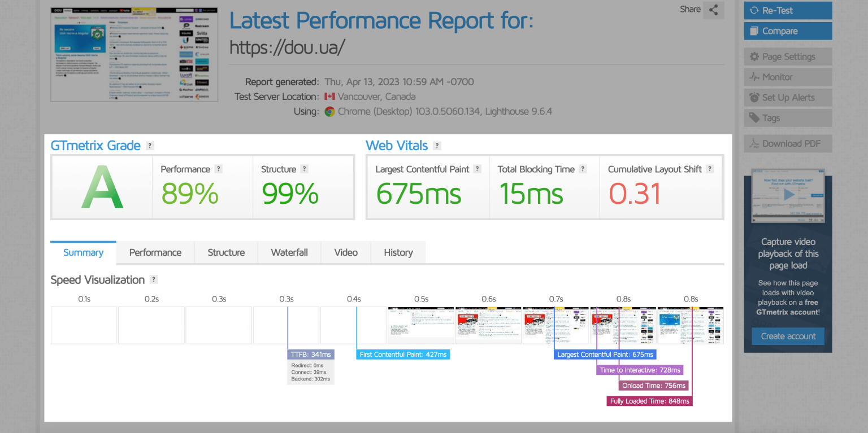Viewport: 868px width, 433px height.
Task: Click help icon beside Speed Visualization
Action: point(154,279)
